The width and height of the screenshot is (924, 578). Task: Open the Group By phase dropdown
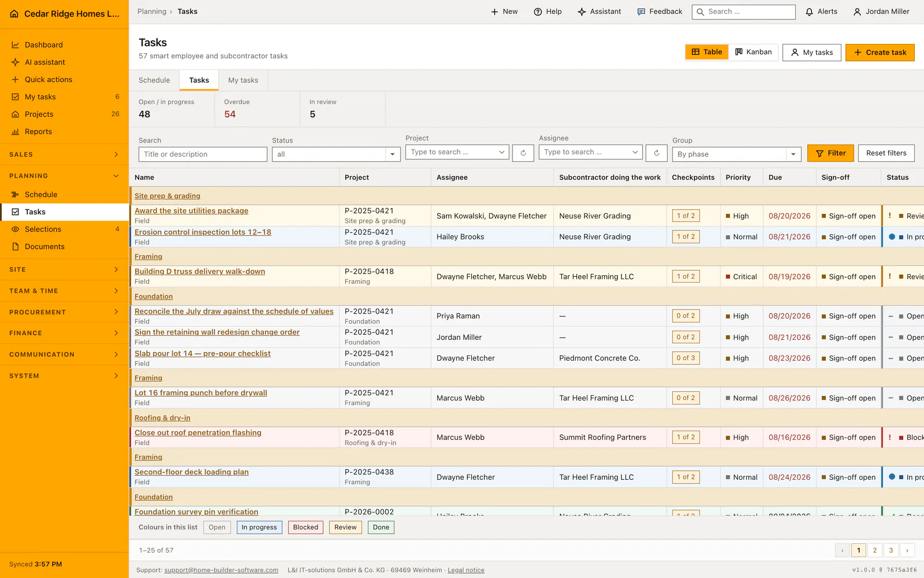737,154
